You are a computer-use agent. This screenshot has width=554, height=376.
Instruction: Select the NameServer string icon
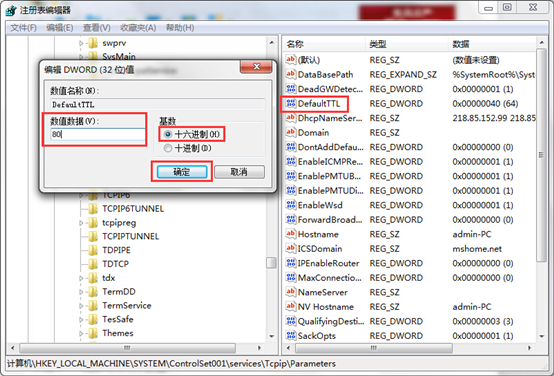click(290, 292)
